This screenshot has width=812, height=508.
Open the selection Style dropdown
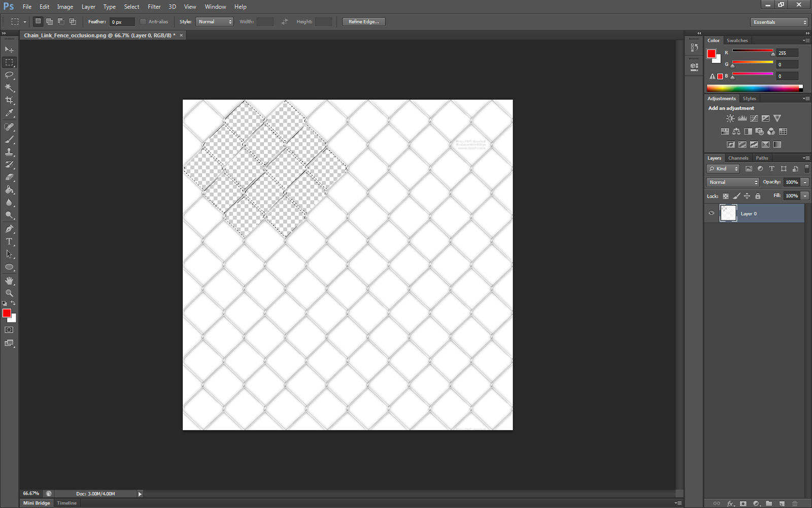coord(214,21)
